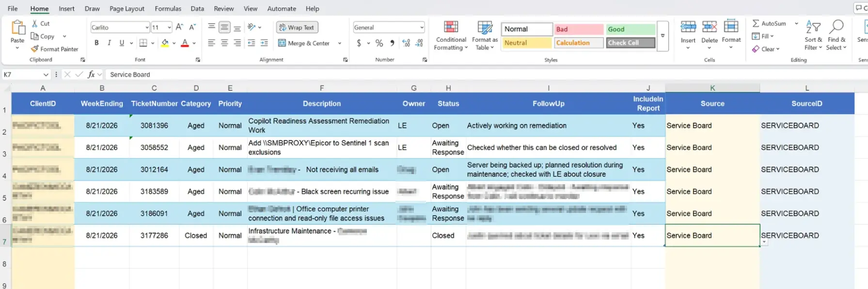This screenshot has width=868, height=289.
Task: Switch to the Automate tab
Action: point(282,9)
